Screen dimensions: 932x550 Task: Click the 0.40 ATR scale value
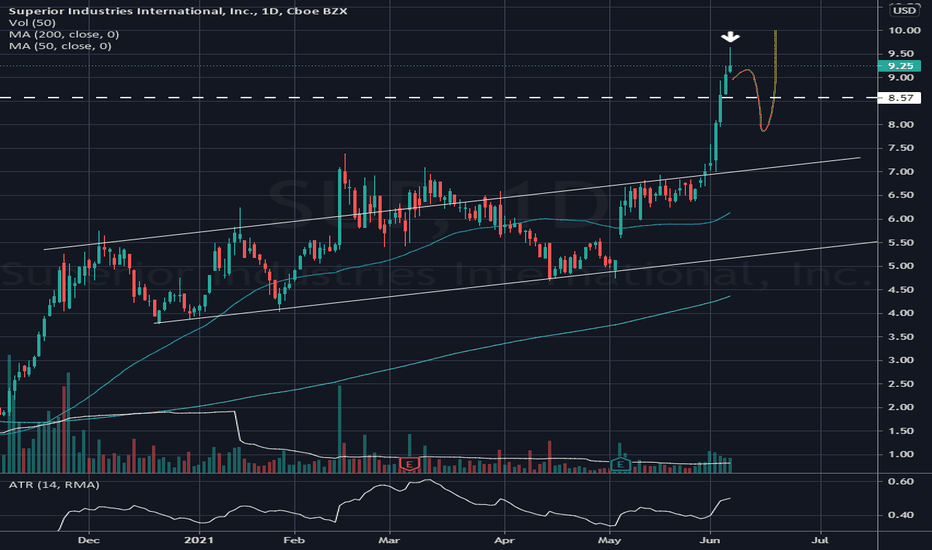(901, 515)
